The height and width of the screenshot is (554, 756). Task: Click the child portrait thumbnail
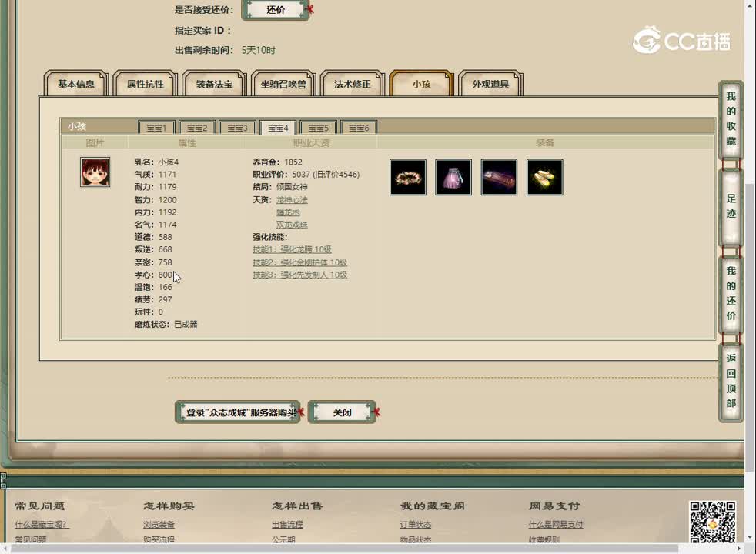click(95, 172)
